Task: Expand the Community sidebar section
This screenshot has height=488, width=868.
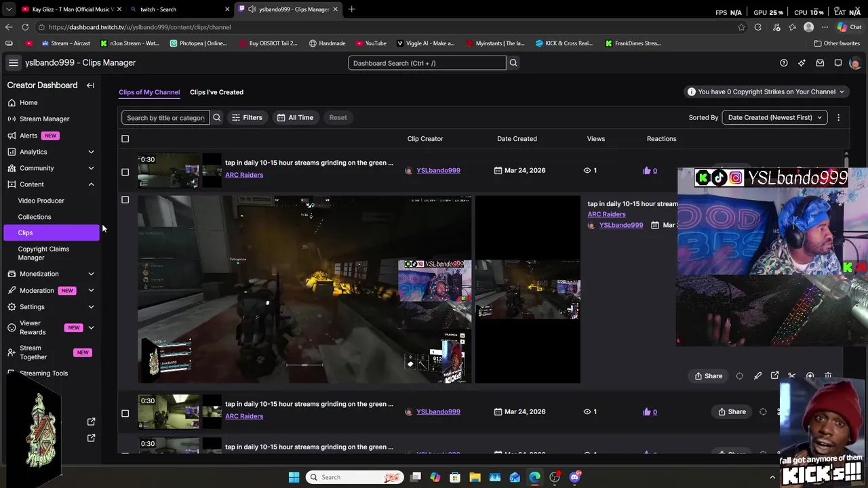Action: pyautogui.click(x=91, y=168)
